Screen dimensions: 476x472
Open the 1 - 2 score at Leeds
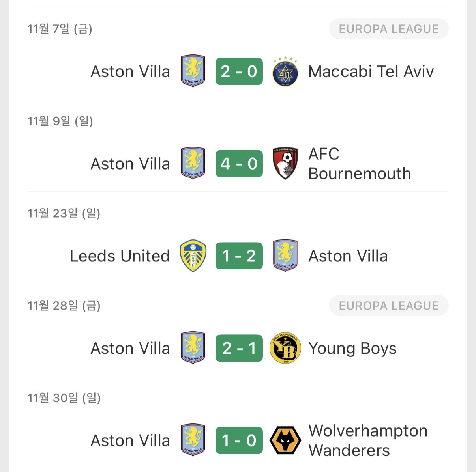point(239,256)
